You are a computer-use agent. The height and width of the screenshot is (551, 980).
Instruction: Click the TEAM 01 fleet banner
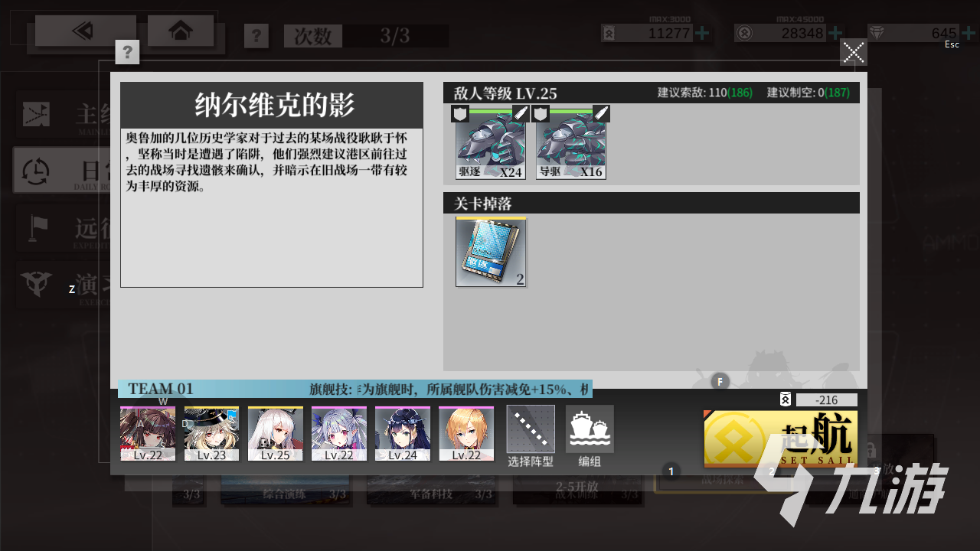[x=355, y=389]
